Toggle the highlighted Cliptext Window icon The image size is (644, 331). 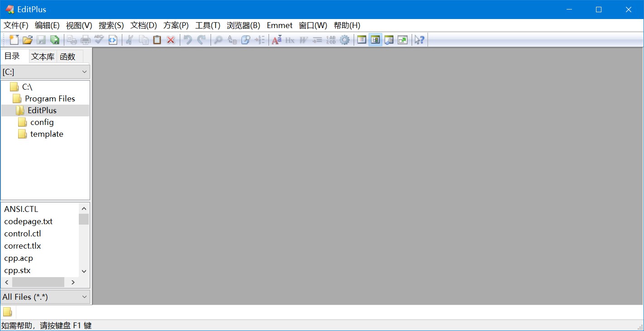375,40
